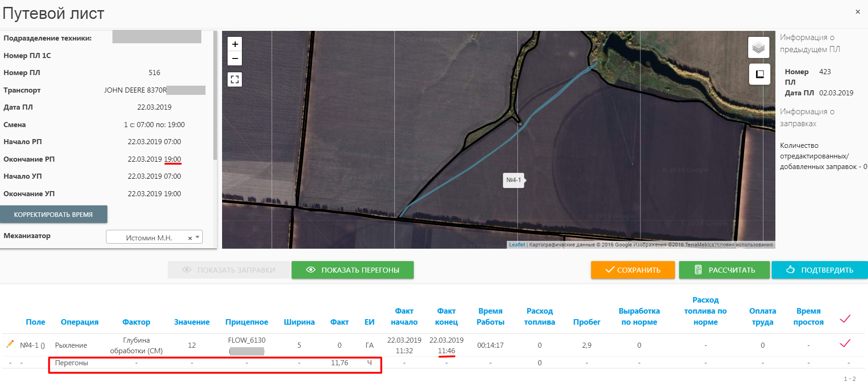Click the map sidebar panel icon
868x385 pixels.
760,74
